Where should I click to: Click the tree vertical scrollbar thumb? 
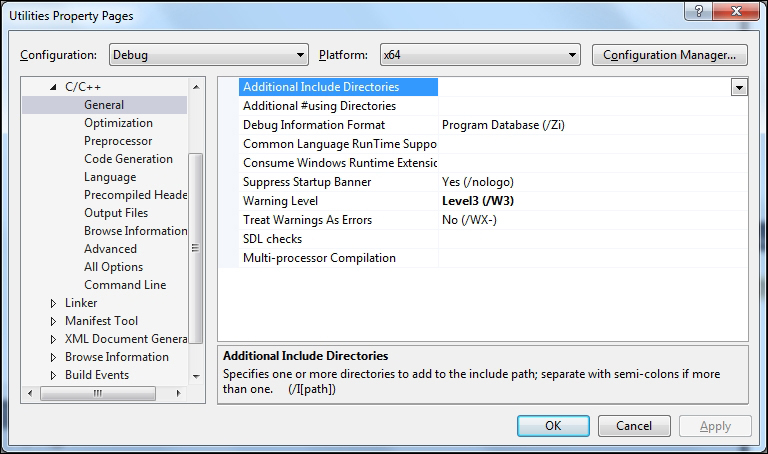pos(196,248)
